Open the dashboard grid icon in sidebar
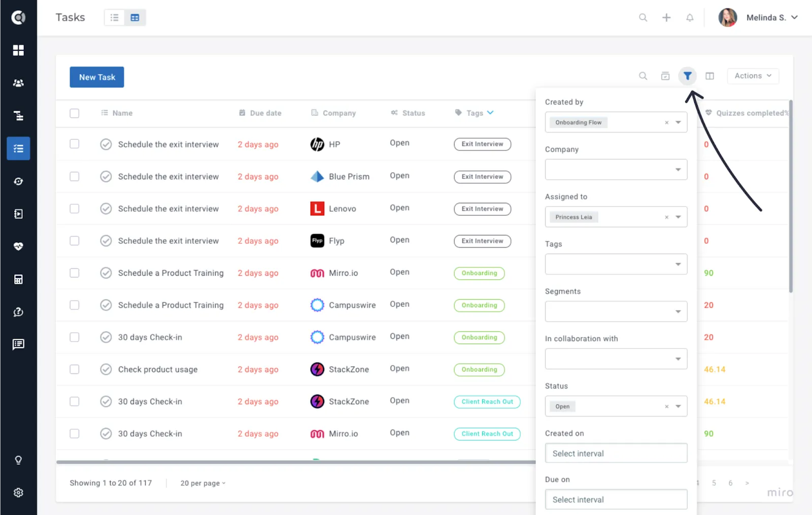812x515 pixels. coord(18,50)
